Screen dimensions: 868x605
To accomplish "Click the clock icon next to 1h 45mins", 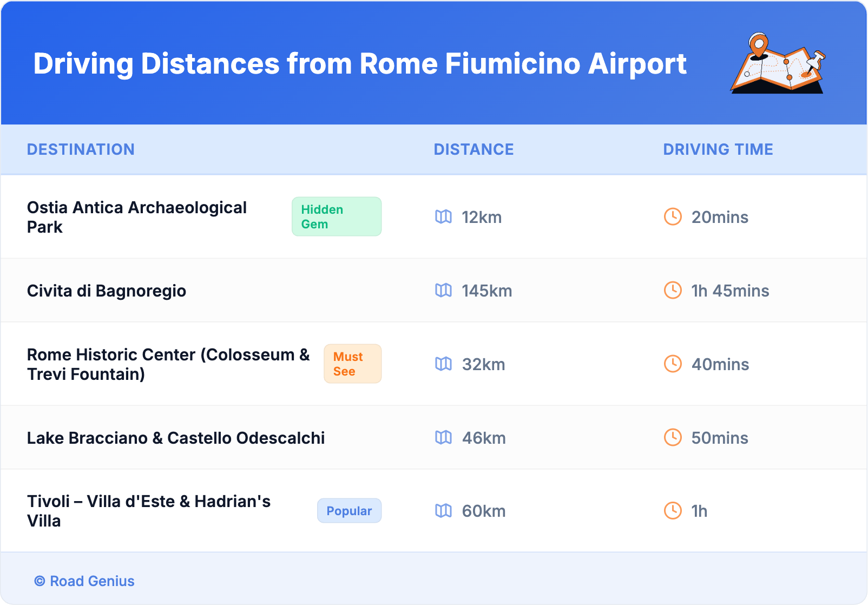I will (673, 291).
